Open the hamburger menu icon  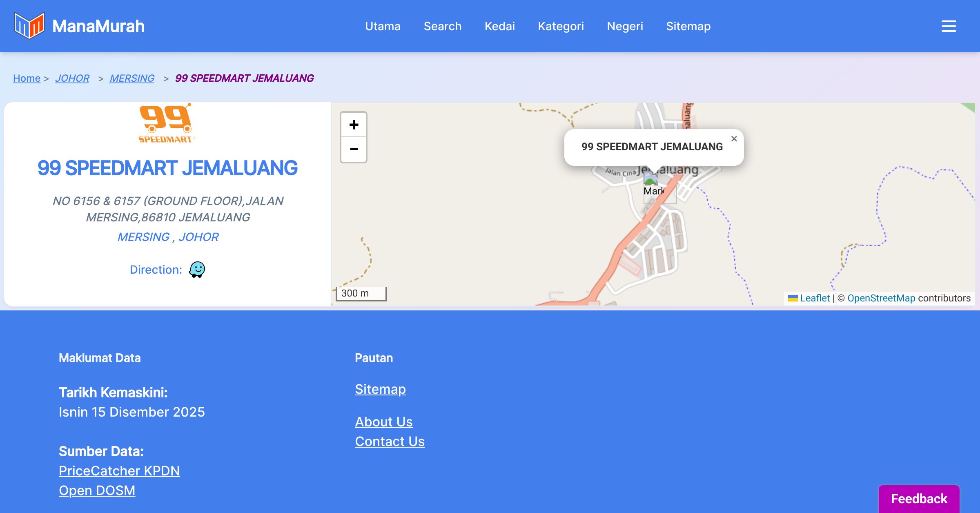pyautogui.click(x=949, y=26)
